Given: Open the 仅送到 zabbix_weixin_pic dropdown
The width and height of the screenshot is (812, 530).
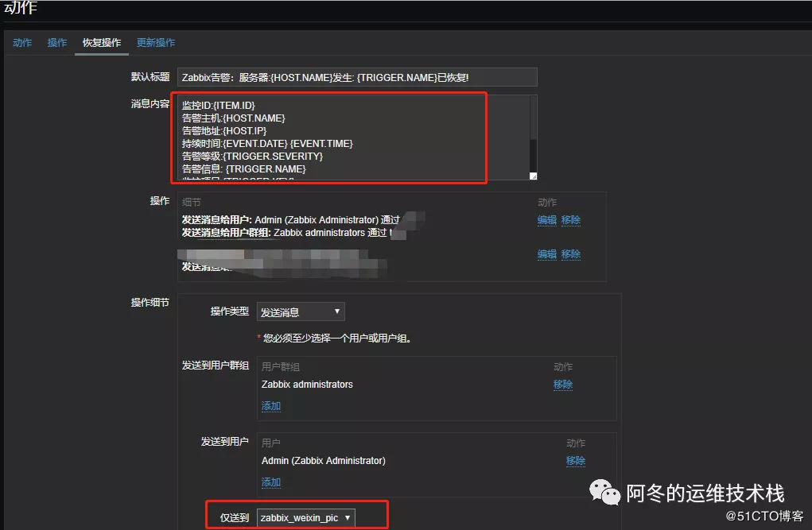Looking at the screenshot, I should [x=305, y=517].
